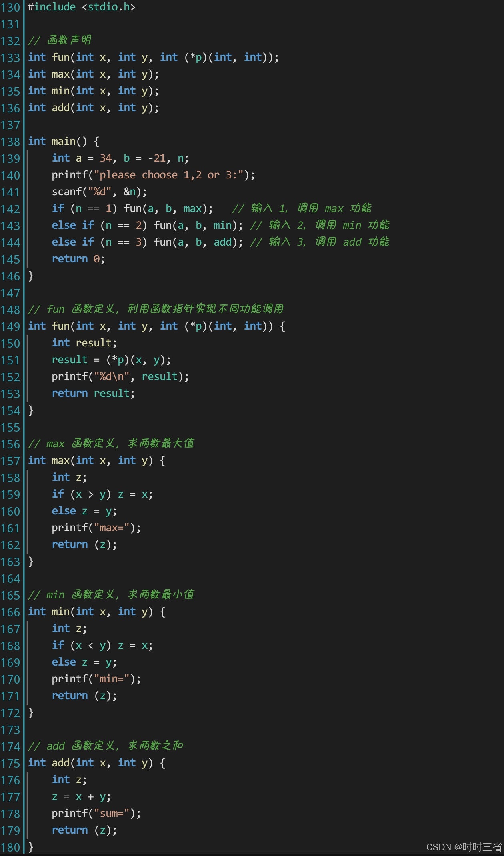Click the printf("max="); statement
The height and width of the screenshot is (856, 504).
pyautogui.click(x=96, y=528)
